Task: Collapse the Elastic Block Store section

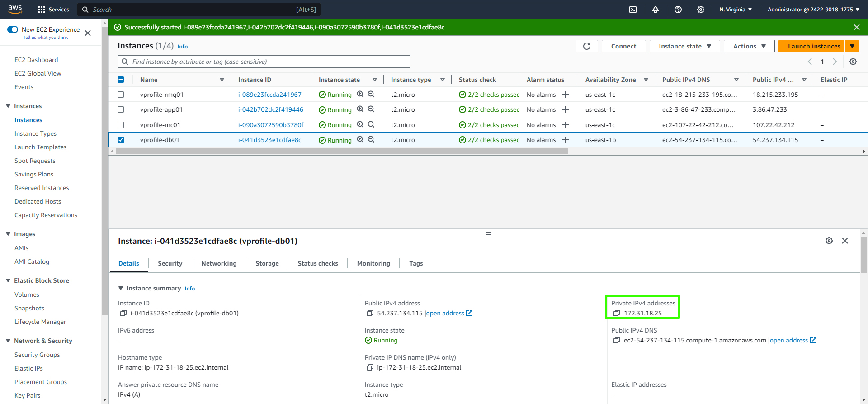Action: pos(8,280)
